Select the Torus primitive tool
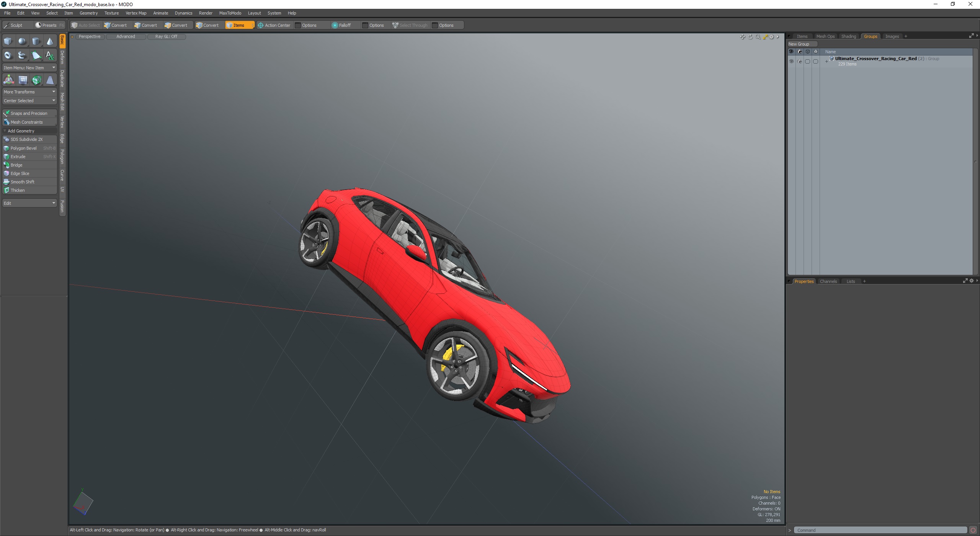980x536 pixels. click(8, 55)
